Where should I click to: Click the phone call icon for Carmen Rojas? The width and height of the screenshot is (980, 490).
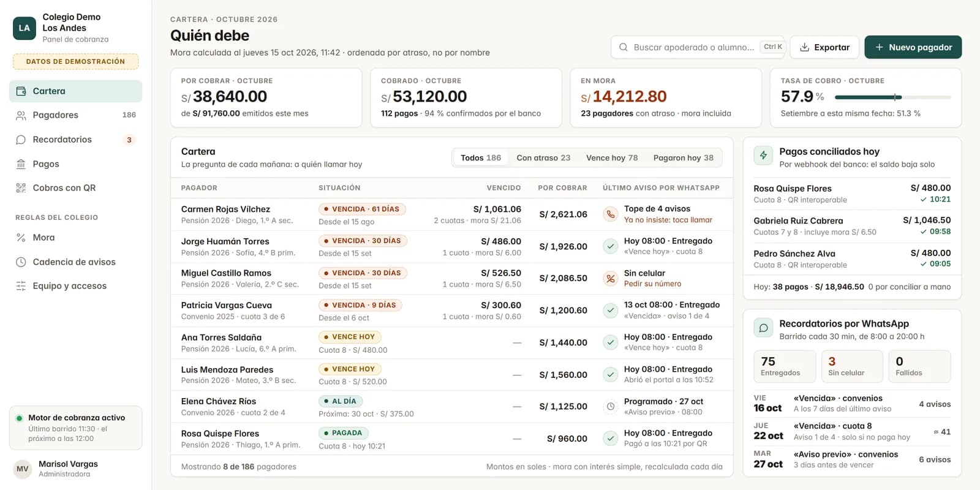610,214
